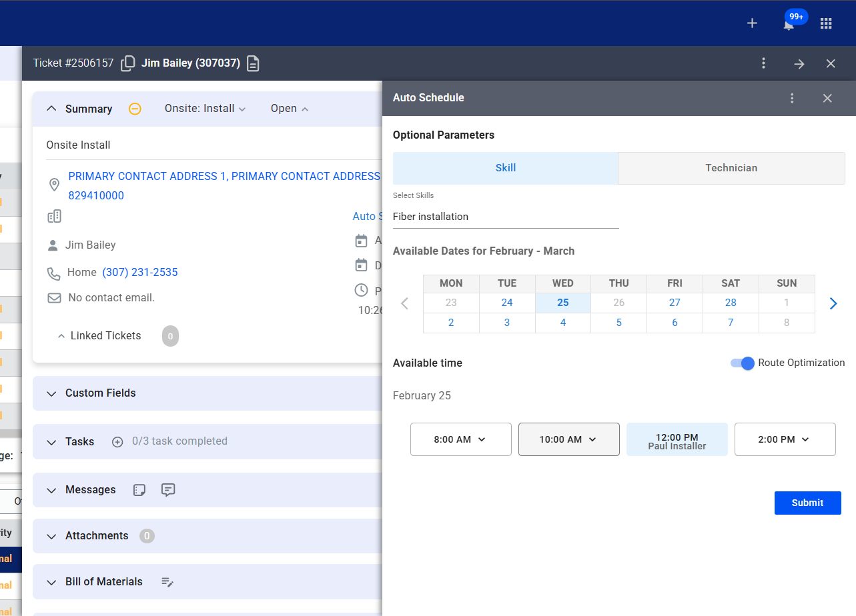Open the Onsite: Install type dropdown
Viewport: 856px width, 616px height.
pos(205,109)
